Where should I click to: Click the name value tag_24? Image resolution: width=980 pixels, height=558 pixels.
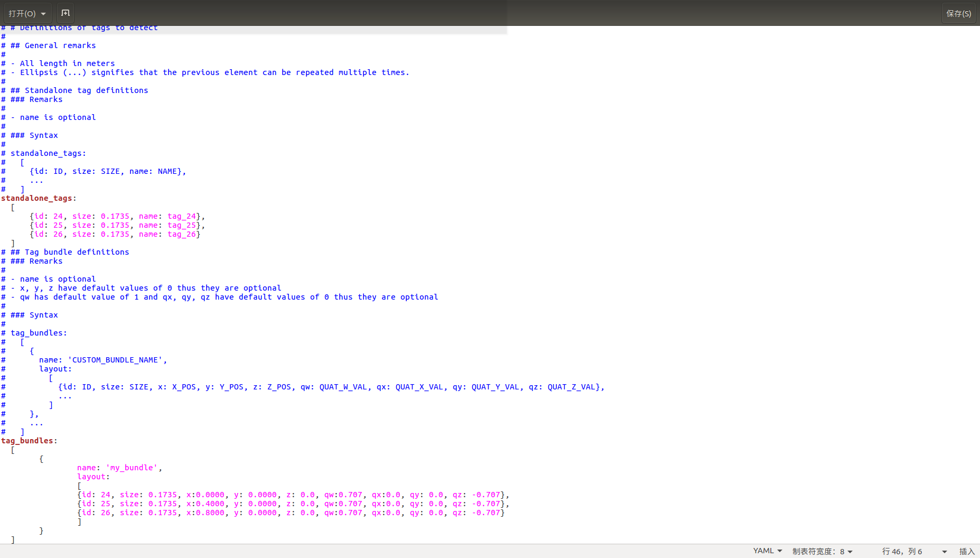[x=182, y=216]
